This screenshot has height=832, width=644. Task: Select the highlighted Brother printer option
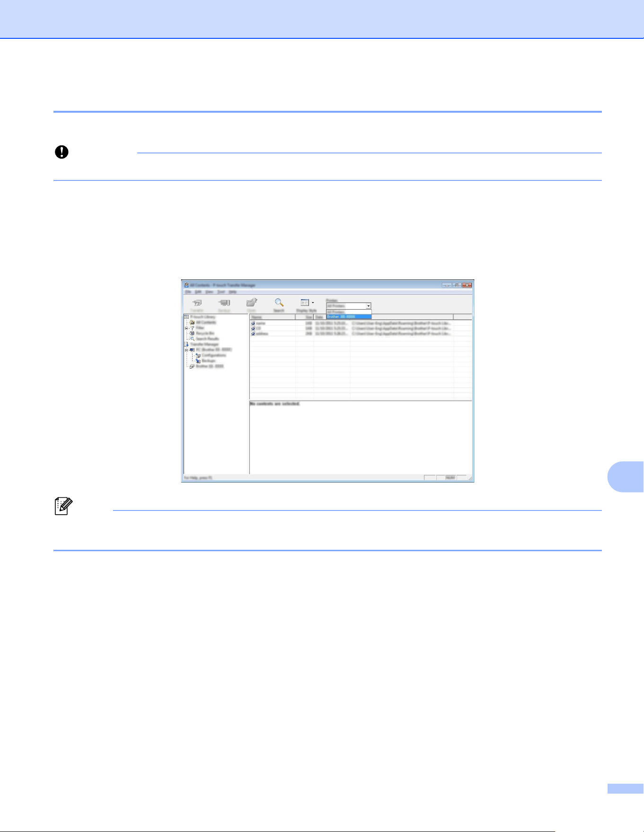[x=349, y=317]
